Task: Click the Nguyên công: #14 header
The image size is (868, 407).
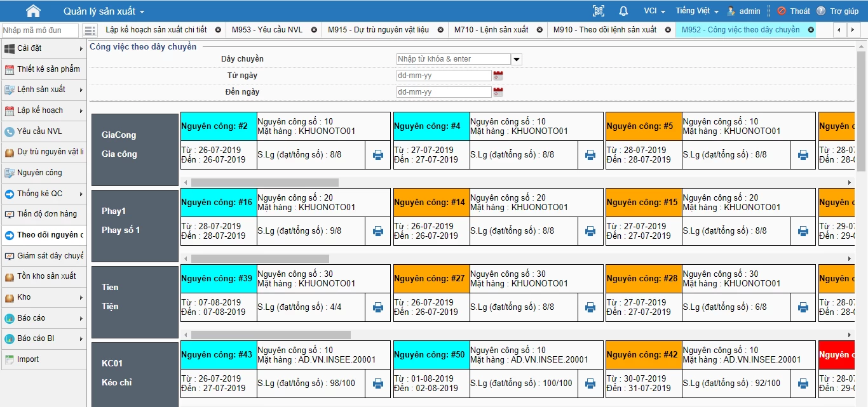Action: tap(431, 203)
